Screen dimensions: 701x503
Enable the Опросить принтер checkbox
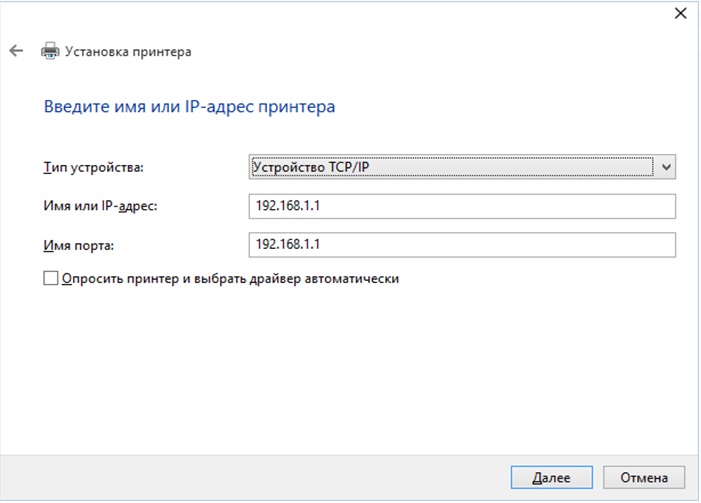click(x=51, y=280)
